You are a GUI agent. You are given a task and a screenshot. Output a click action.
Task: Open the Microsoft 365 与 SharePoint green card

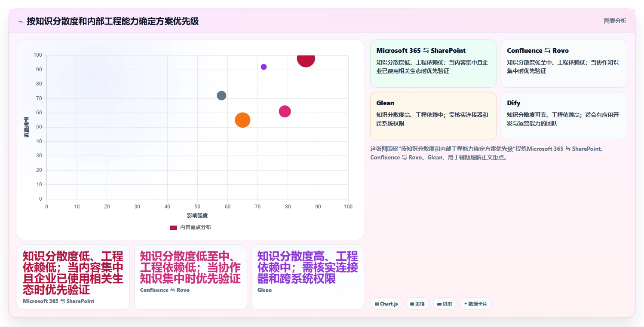coord(433,64)
